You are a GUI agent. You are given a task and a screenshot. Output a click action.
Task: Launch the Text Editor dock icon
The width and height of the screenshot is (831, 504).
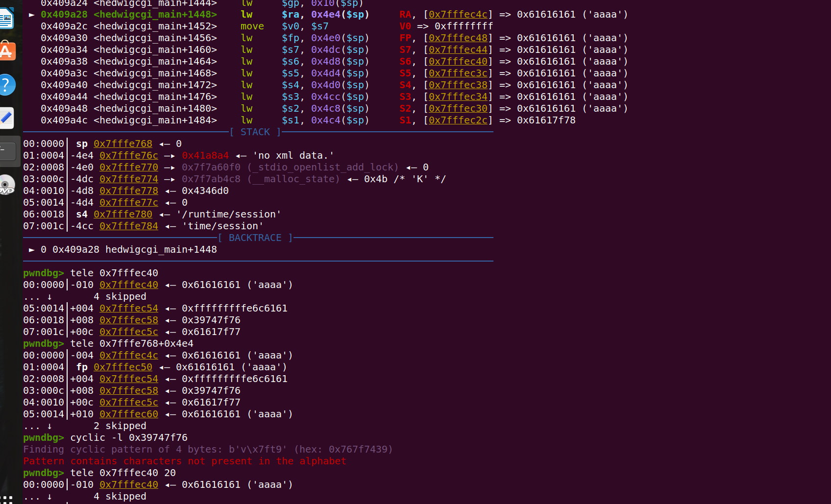pos(7,118)
